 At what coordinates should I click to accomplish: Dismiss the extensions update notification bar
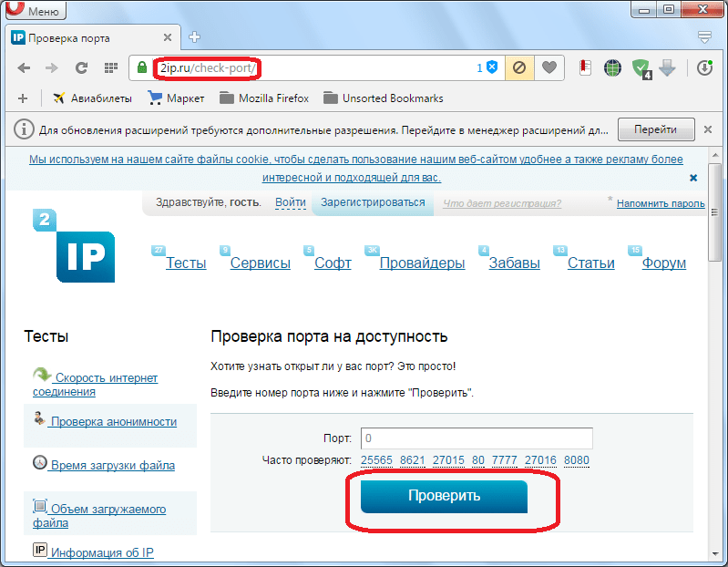point(708,129)
